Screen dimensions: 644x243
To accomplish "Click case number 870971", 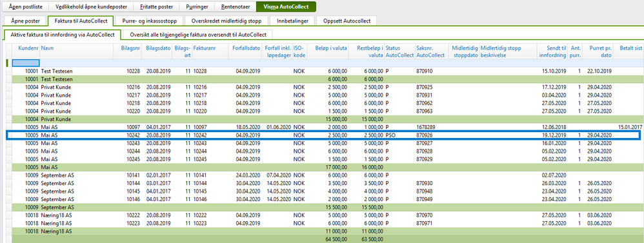I will [424, 222].
